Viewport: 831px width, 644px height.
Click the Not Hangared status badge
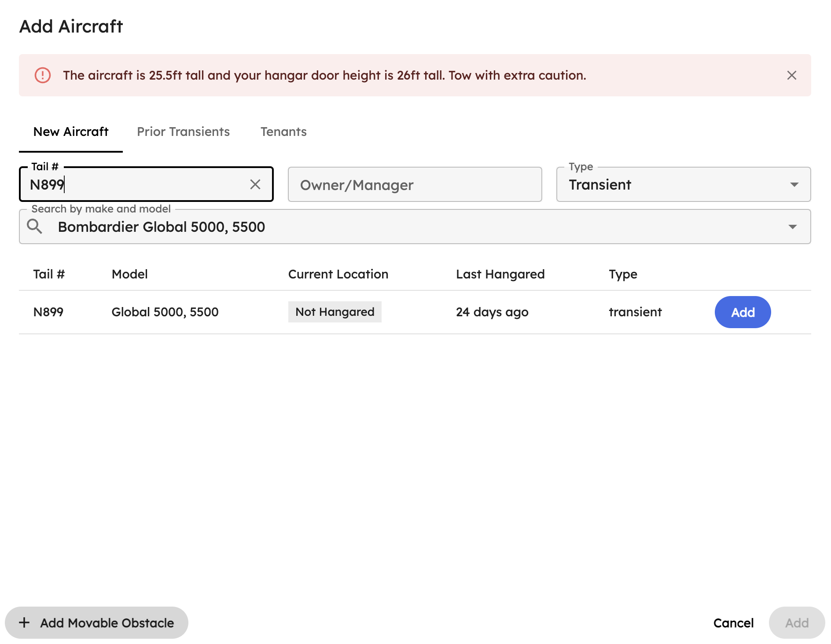(335, 312)
